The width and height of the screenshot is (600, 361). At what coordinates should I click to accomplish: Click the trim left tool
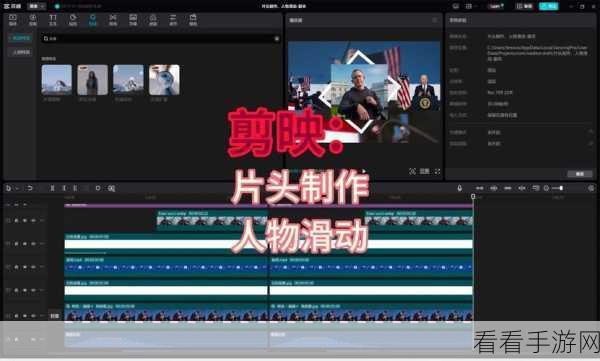click(x=64, y=188)
